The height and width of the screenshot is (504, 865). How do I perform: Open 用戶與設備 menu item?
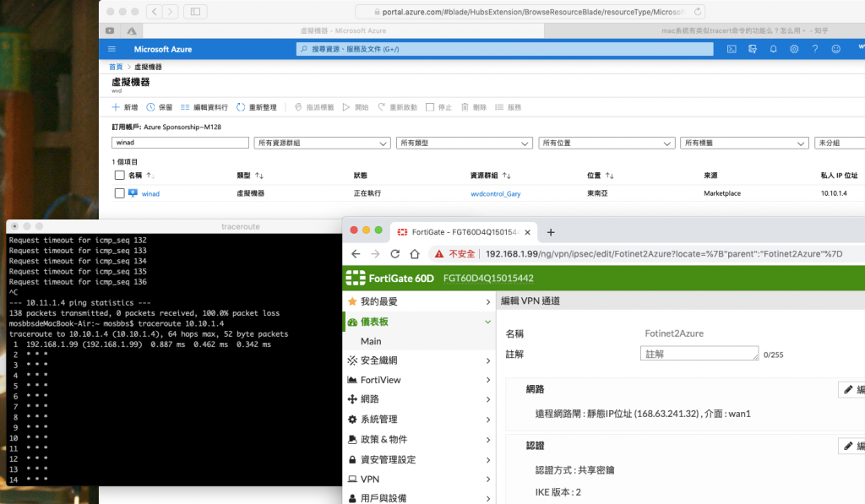[x=419, y=497]
